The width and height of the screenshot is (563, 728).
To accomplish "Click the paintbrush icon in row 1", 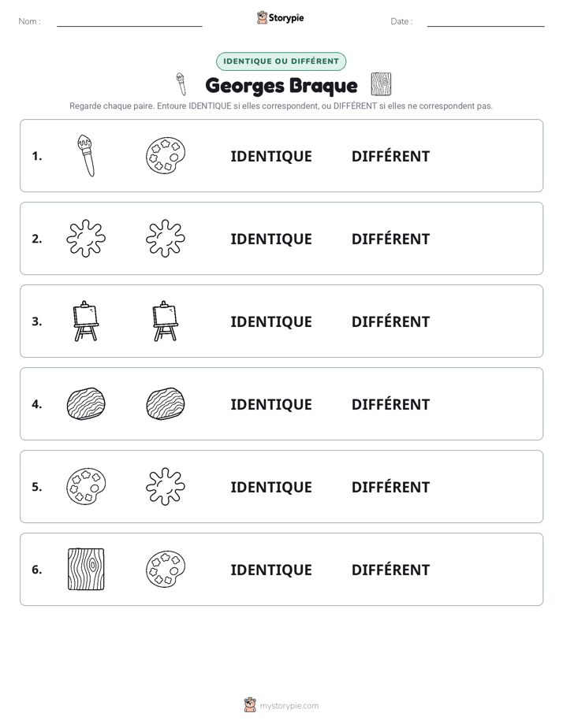I will click(86, 155).
